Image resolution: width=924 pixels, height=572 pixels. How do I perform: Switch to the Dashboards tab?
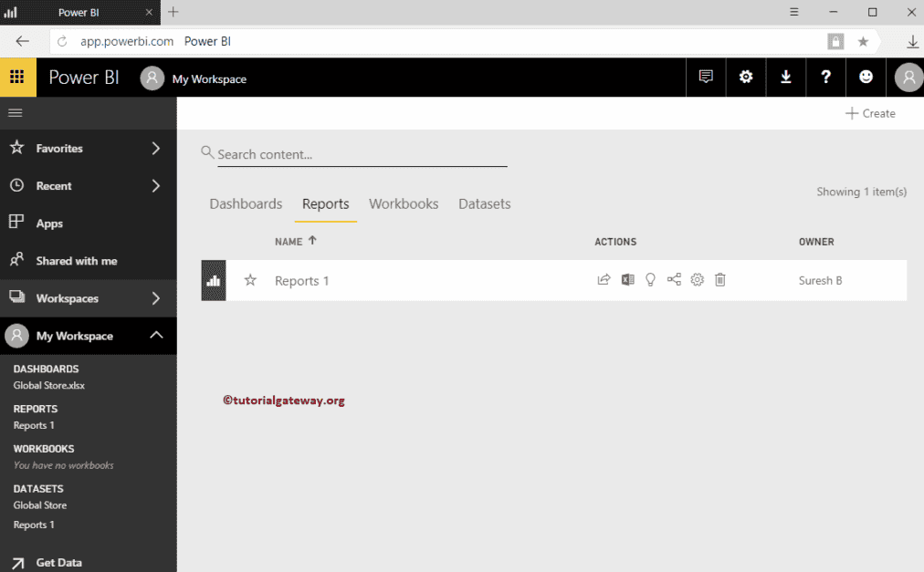[x=246, y=203]
